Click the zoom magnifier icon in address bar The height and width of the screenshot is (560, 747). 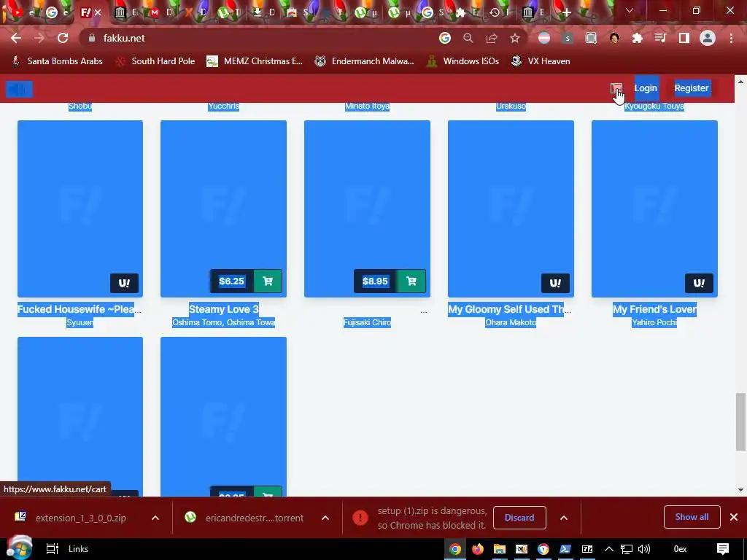(468, 38)
